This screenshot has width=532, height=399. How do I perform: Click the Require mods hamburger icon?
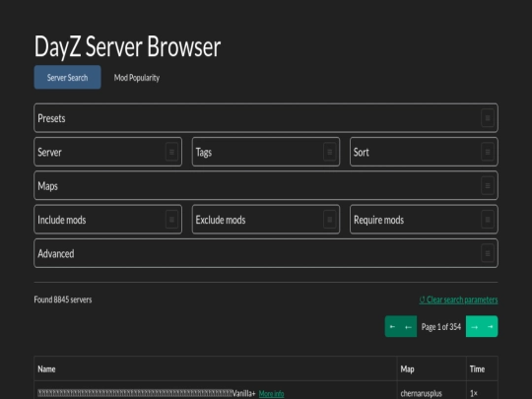click(488, 220)
